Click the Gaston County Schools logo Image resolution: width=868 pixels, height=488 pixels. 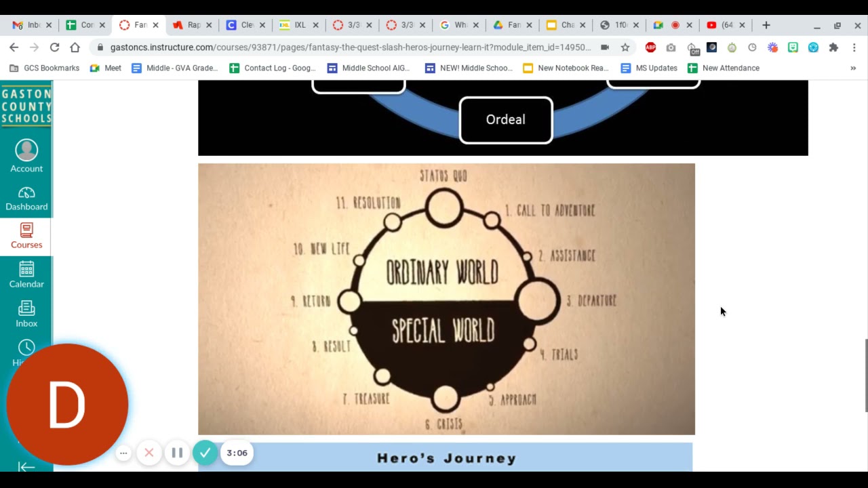26,106
